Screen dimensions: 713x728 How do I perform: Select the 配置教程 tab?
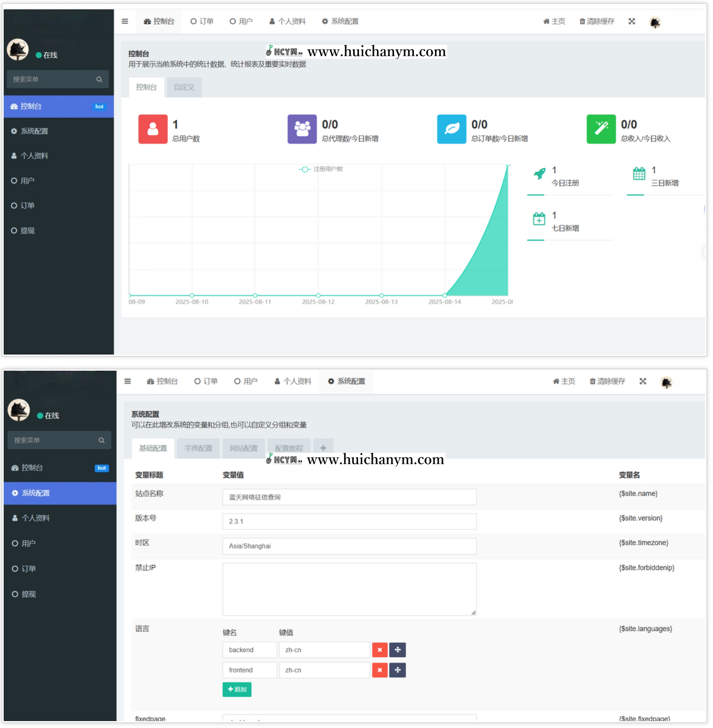[x=289, y=448]
